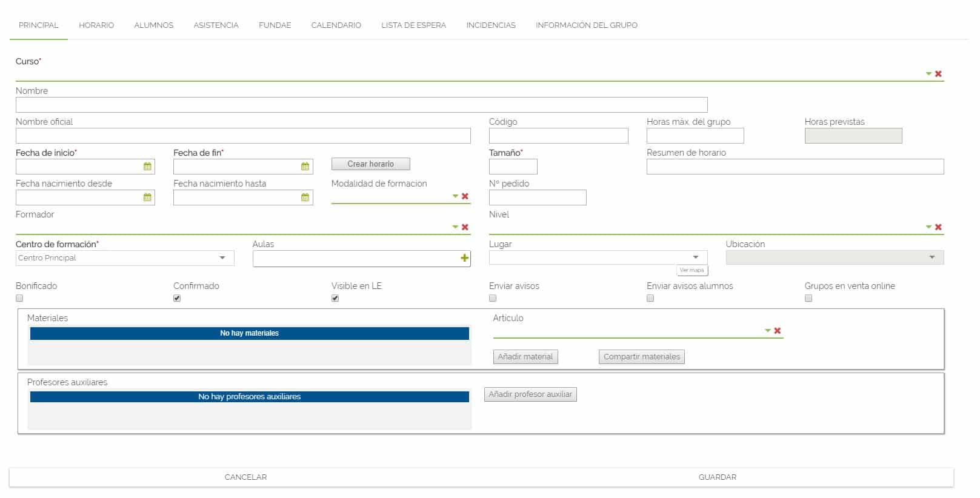Image resolution: width=980 pixels, height=498 pixels.
Task: Focus the Nombre input field
Action: point(362,105)
